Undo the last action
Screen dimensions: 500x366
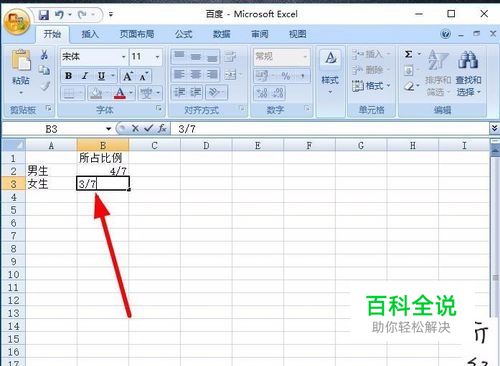click(x=59, y=15)
